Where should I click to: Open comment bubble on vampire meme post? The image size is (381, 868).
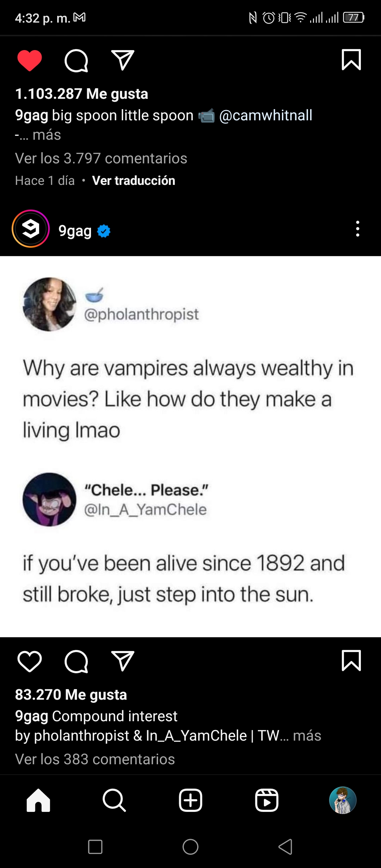(76, 661)
